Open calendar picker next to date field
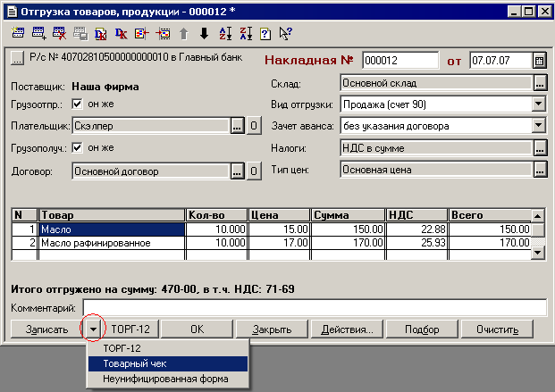This screenshot has height=392, width=555. (539, 61)
